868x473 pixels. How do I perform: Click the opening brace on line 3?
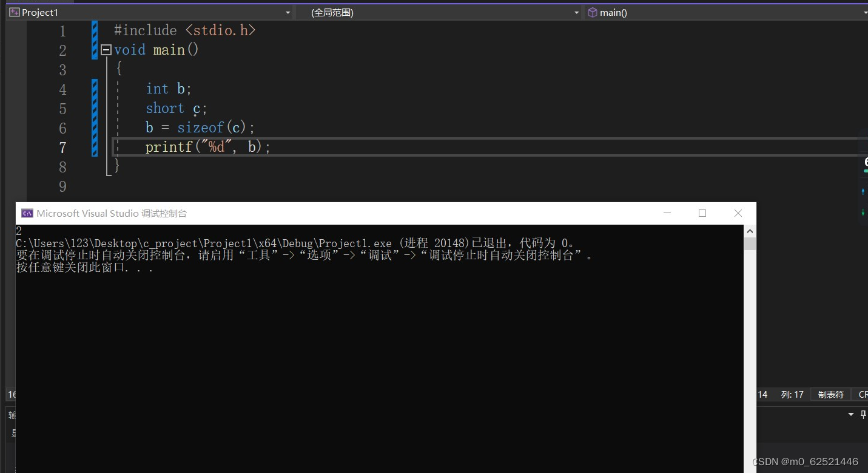pos(119,69)
